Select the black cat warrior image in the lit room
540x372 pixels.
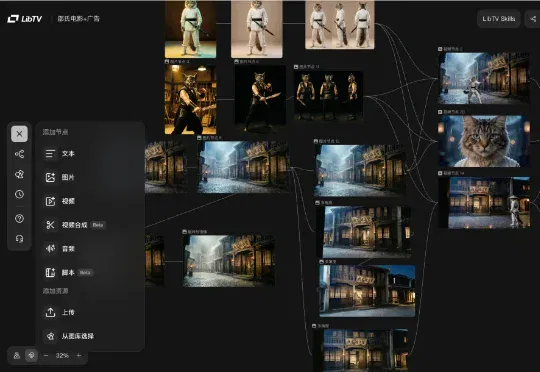(x=190, y=100)
